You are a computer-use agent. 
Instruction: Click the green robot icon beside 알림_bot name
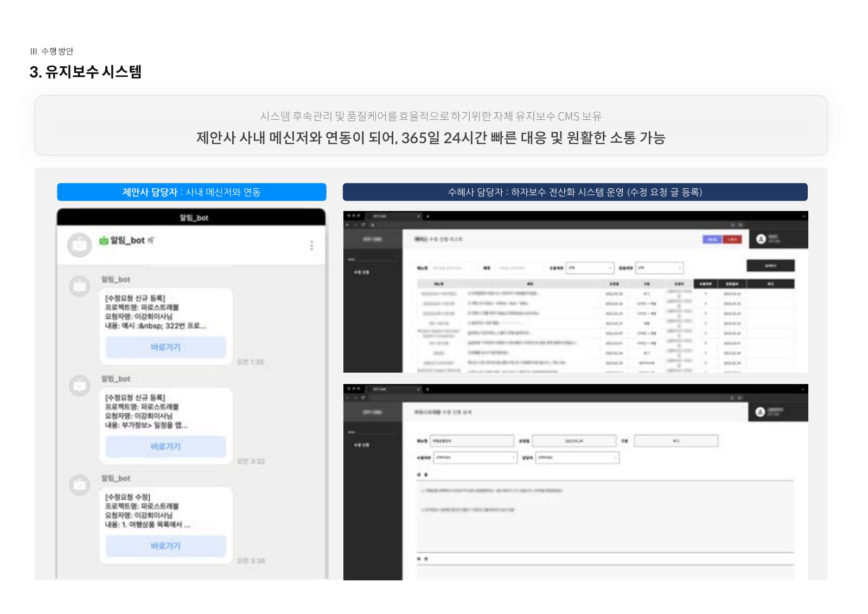pyautogui.click(x=103, y=240)
